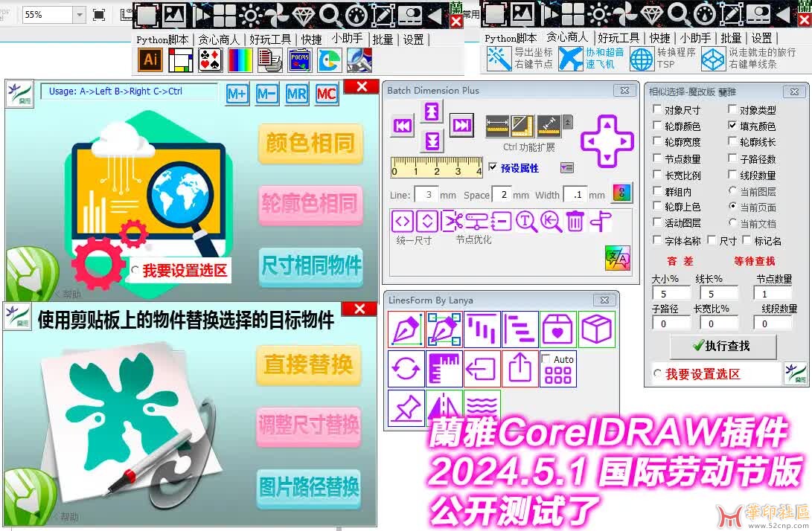
Task: Open 批量 tab in left plugin toolbar
Action: point(383,40)
